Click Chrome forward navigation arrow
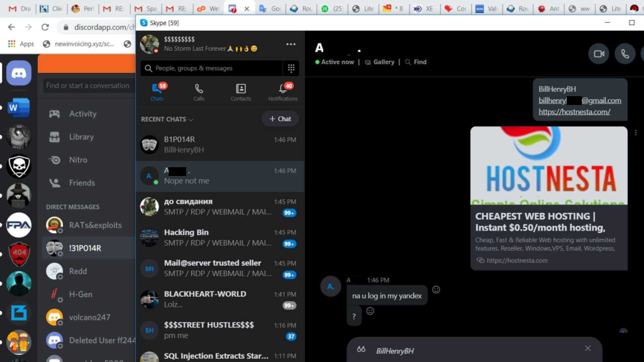Image resolution: width=644 pixels, height=362 pixels. (x=28, y=27)
